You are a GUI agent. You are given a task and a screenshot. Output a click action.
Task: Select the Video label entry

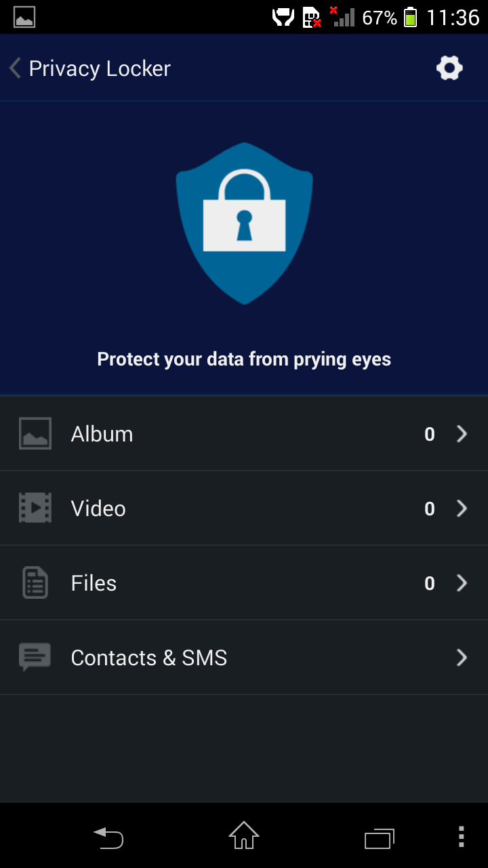click(x=98, y=509)
